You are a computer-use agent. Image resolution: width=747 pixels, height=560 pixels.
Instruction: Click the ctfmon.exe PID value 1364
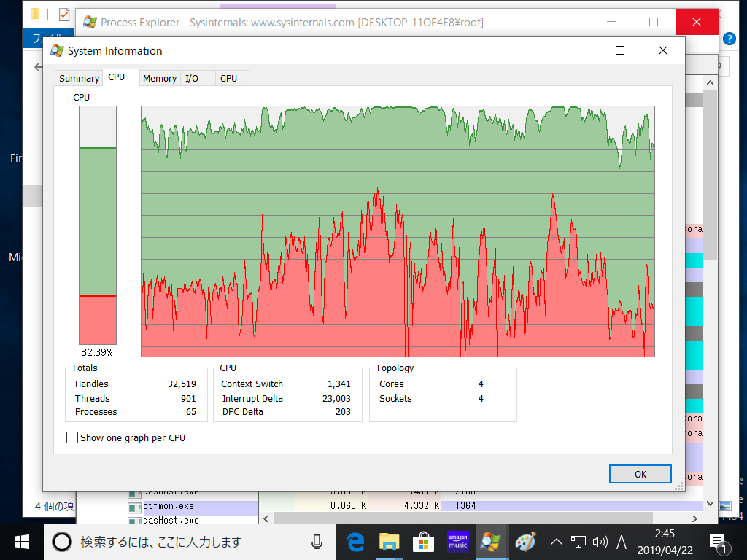(465, 506)
